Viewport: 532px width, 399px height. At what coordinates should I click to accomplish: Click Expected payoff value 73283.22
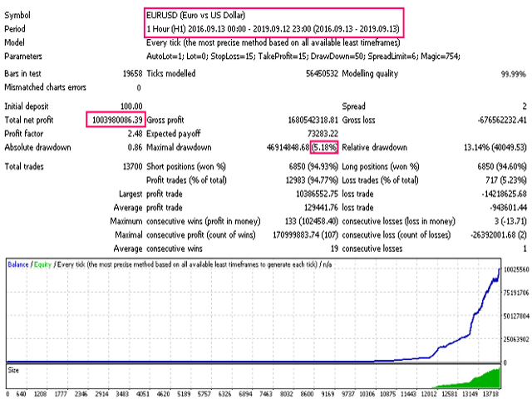click(323, 134)
